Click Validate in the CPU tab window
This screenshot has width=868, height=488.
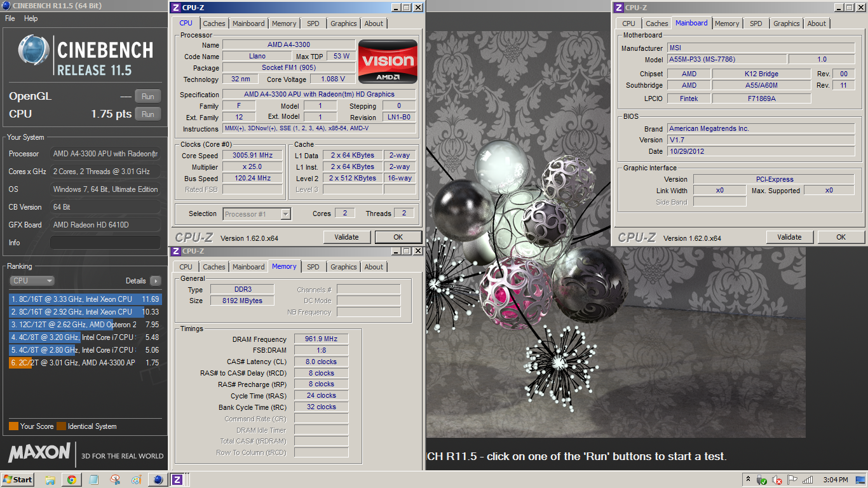(346, 237)
